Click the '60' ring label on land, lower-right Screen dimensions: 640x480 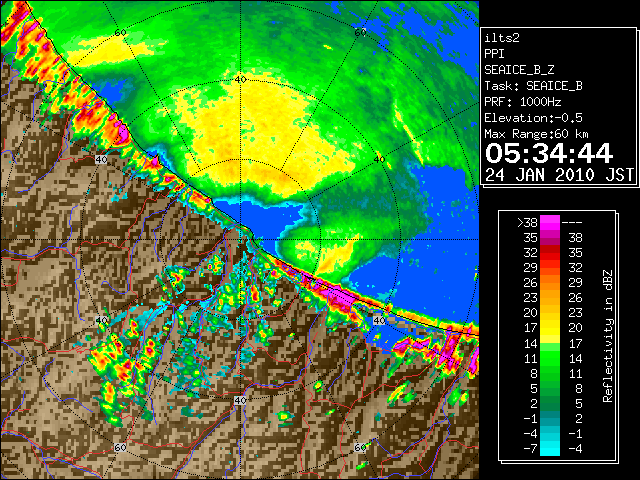pyautogui.click(x=360, y=447)
